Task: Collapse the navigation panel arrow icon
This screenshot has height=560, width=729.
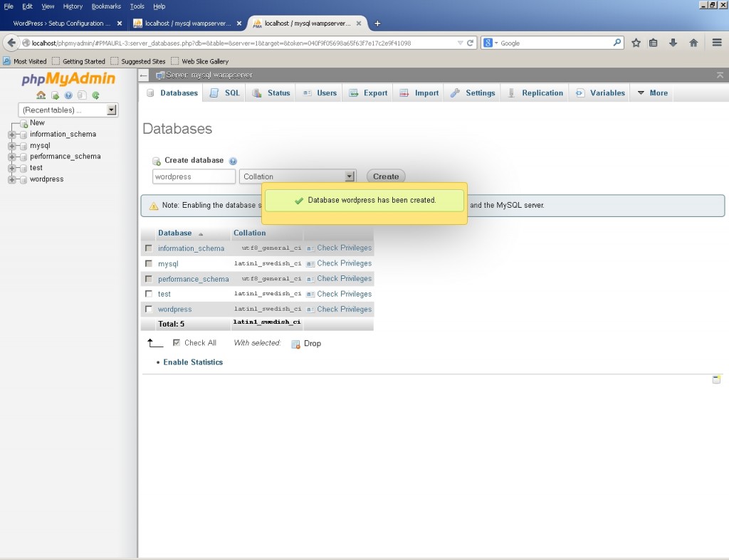Action: point(144,75)
